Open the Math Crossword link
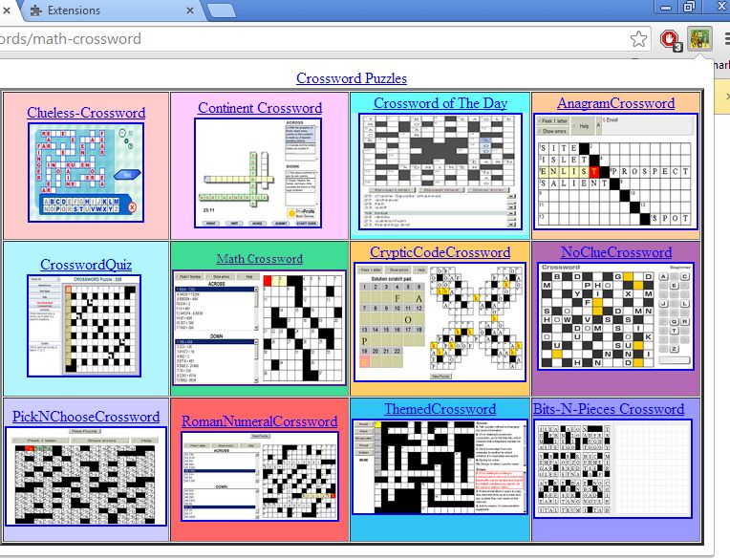The image size is (730, 560). click(x=260, y=258)
